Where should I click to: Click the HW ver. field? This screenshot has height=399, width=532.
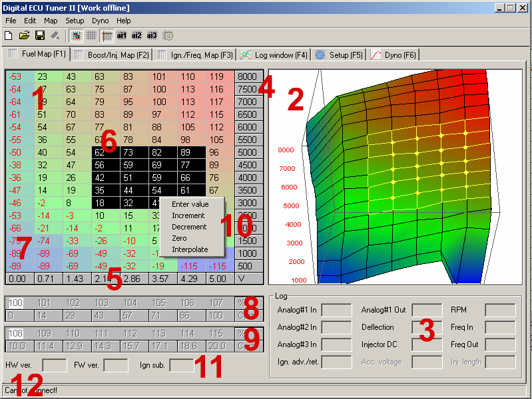55,366
